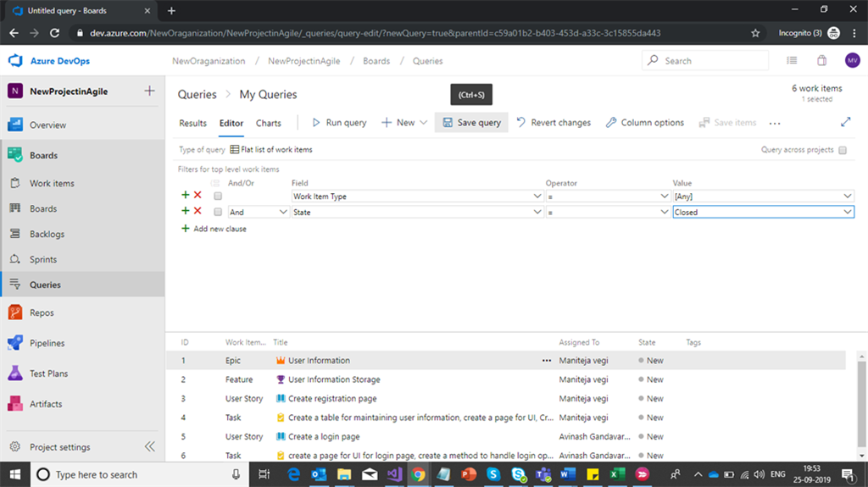Bookmark this page with star icon
868x487 pixels.
[755, 33]
